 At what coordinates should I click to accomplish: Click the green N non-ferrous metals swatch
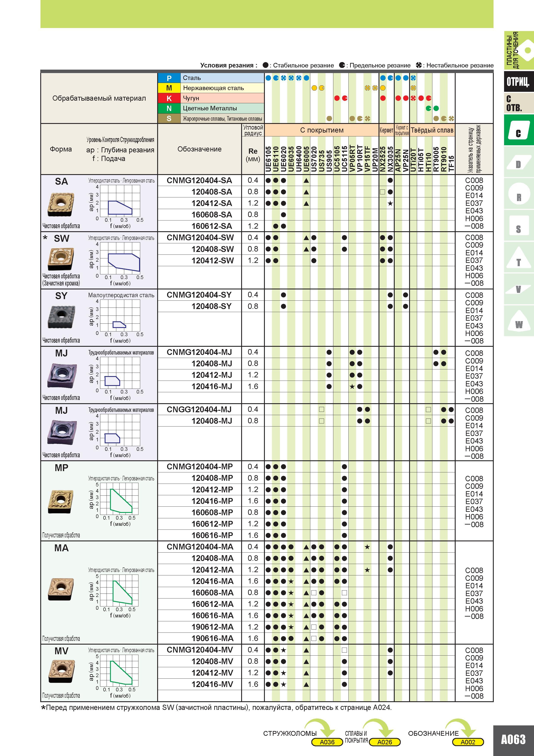point(169,108)
